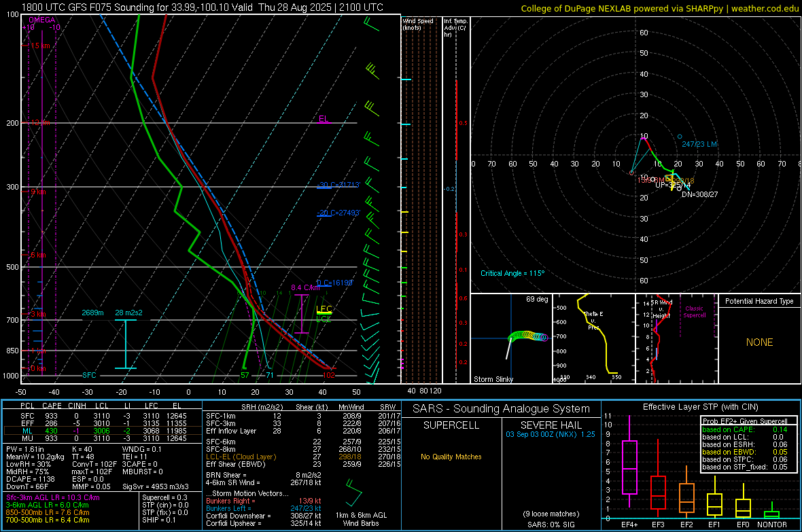Click the '-20 C=27493' height label
The height and width of the screenshot is (532, 802).
point(338,213)
